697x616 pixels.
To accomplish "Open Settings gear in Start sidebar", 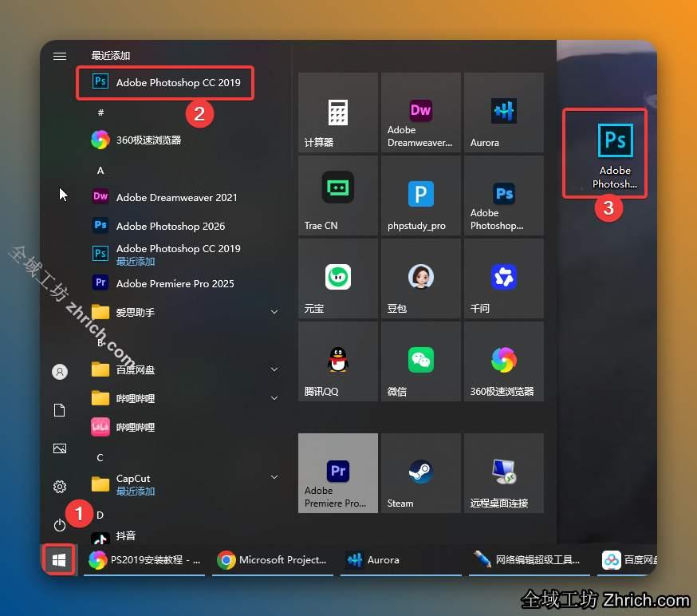I will pyautogui.click(x=60, y=487).
